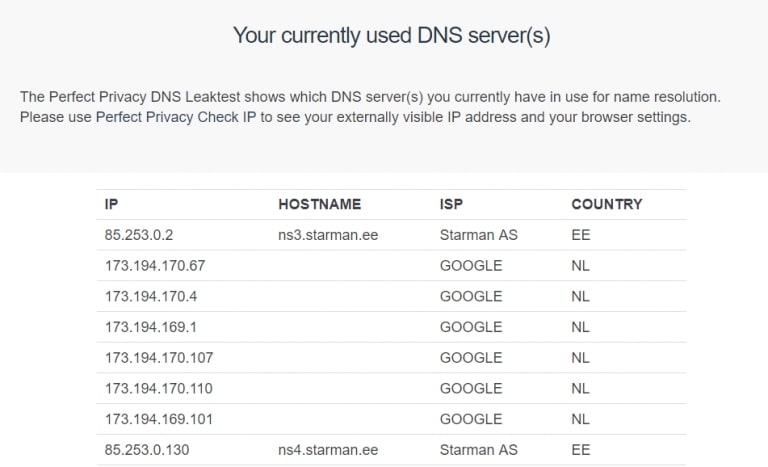Click the HOSTNAME column header

[319, 204]
